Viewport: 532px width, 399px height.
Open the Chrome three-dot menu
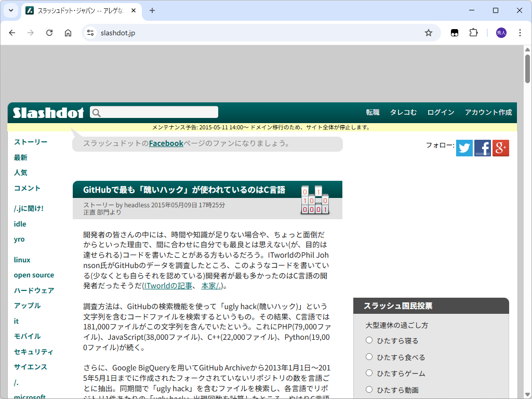(520, 32)
